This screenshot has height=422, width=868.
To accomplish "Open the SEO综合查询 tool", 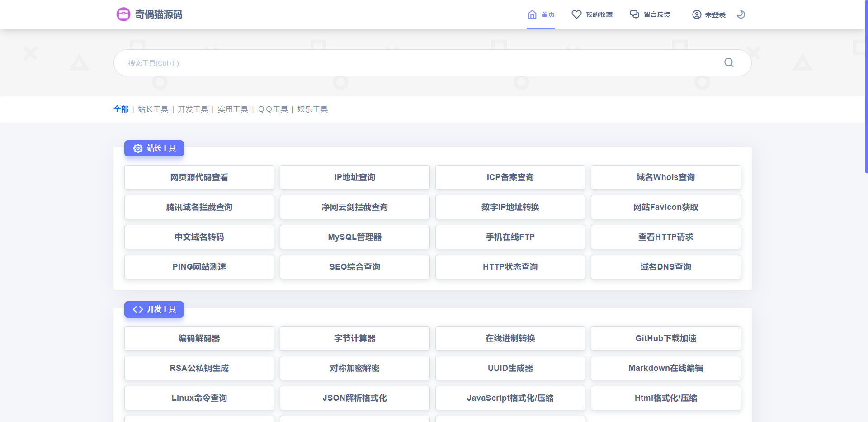I will pos(355,267).
